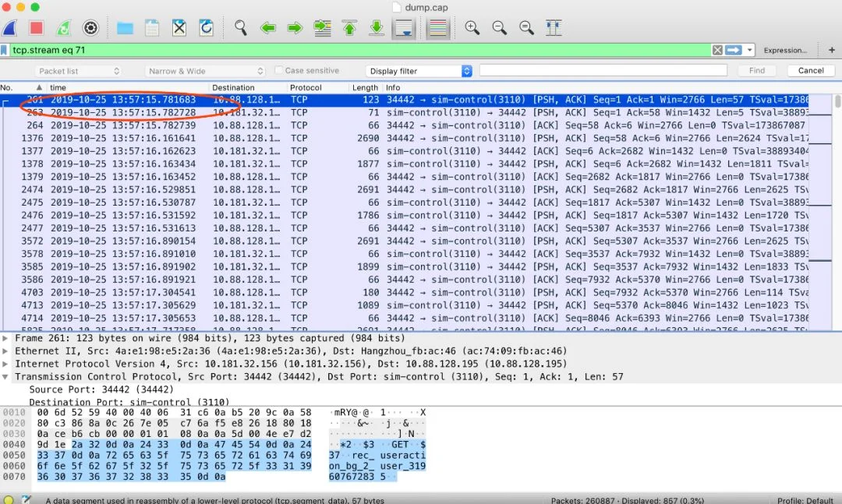Open the Narrow & Wide charset dropdown
Image resolution: width=842 pixels, height=504 pixels.
pos(205,71)
